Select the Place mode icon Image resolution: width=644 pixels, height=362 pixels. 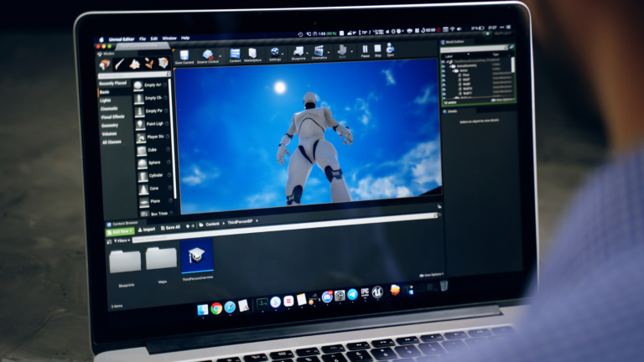click(105, 65)
